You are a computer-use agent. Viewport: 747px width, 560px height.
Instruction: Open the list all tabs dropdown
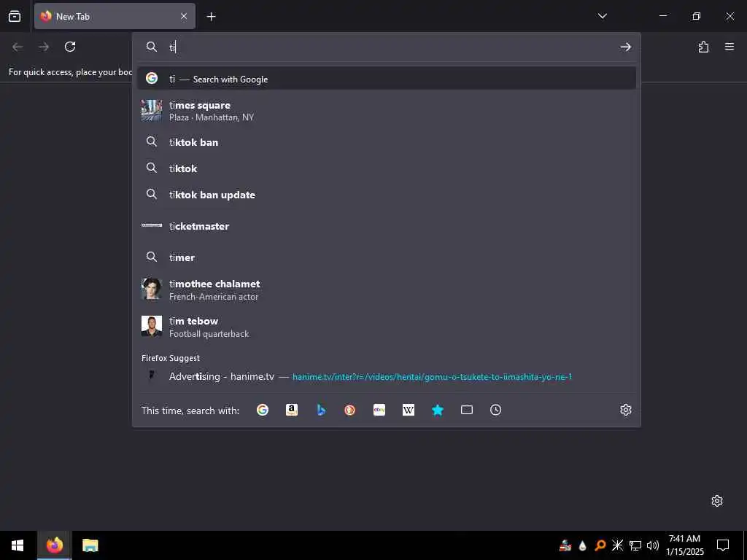point(602,16)
